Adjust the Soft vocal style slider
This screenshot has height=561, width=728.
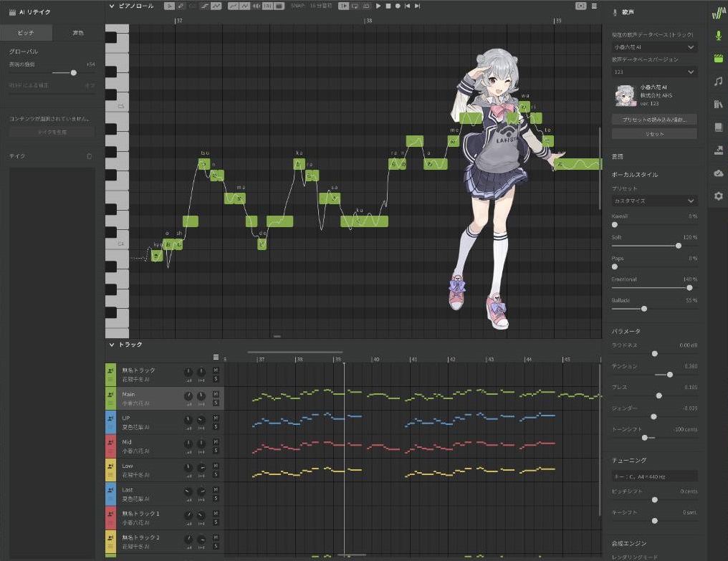[x=679, y=246]
